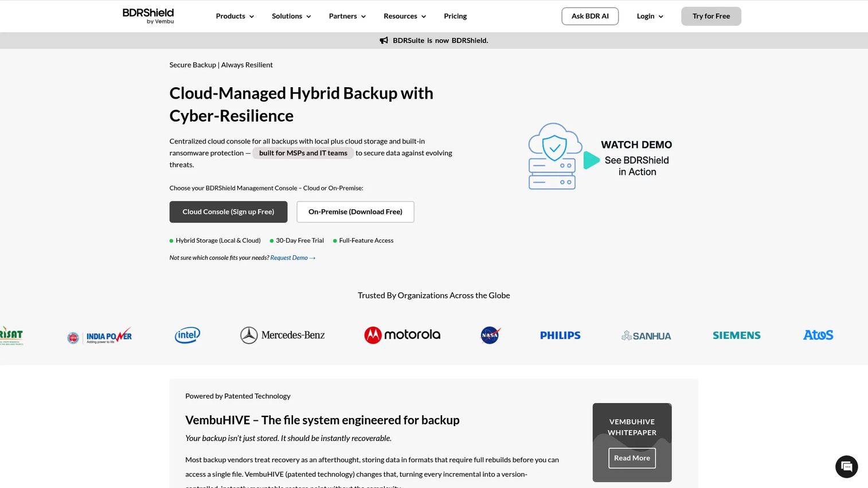Click the Siemens logo

(x=737, y=335)
